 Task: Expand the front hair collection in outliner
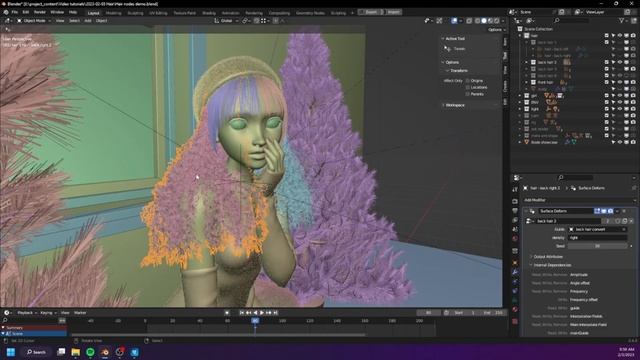pyautogui.click(x=527, y=82)
